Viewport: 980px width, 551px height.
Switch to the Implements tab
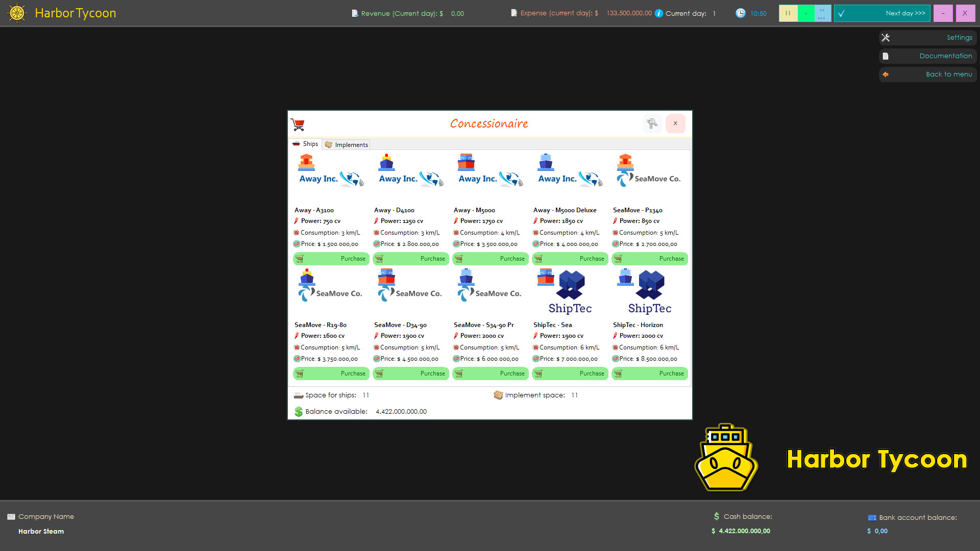pyautogui.click(x=347, y=144)
